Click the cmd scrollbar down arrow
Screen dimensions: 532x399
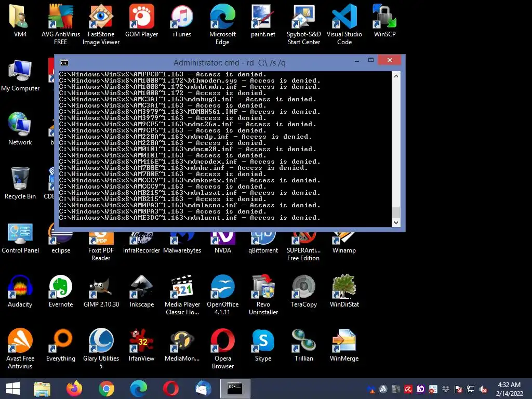click(x=396, y=223)
